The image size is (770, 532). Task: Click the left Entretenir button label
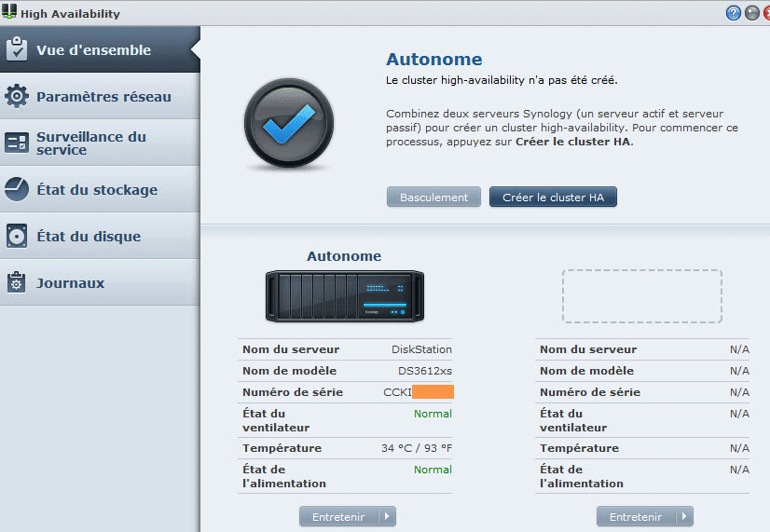338,516
